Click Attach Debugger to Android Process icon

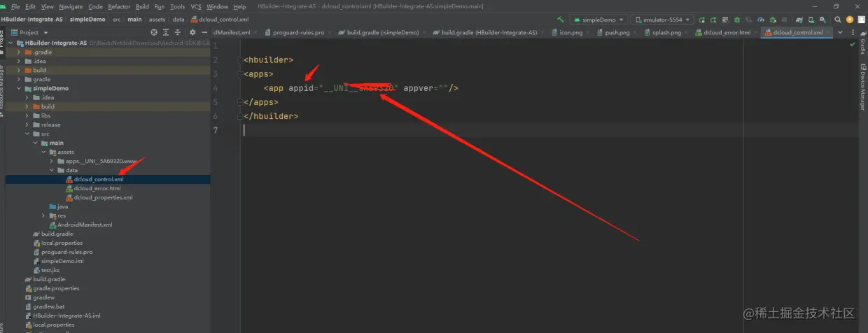coord(773,20)
